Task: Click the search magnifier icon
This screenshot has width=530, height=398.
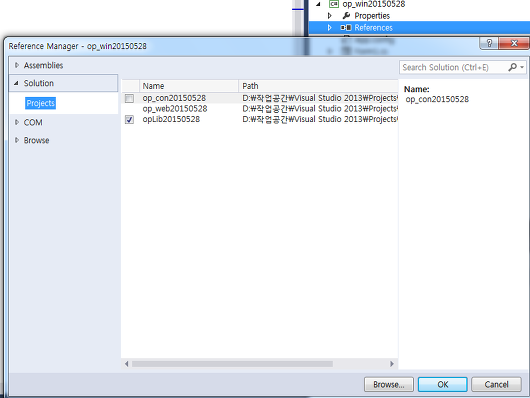Action: (x=512, y=67)
